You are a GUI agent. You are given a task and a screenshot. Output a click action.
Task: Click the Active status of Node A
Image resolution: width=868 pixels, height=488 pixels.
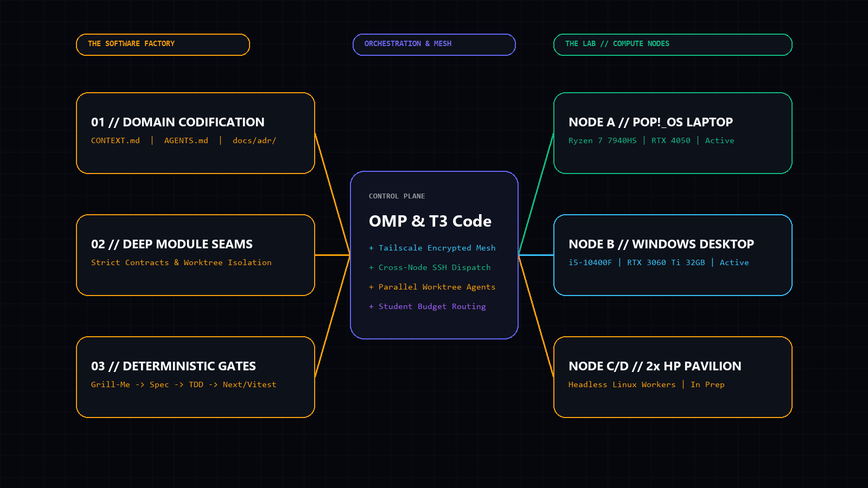[720, 140]
